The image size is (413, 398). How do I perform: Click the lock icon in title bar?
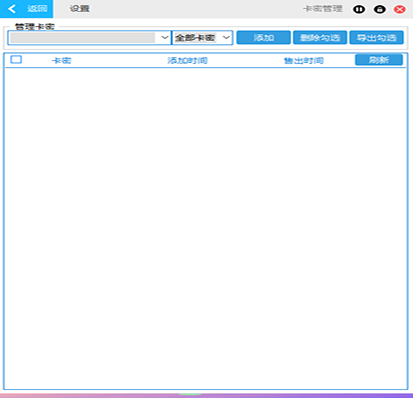[380, 9]
